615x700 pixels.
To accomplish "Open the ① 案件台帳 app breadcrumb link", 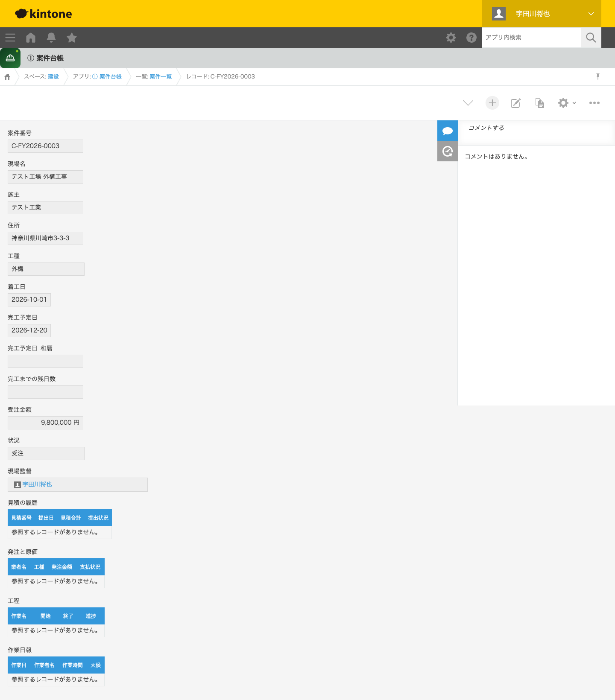I will pyautogui.click(x=107, y=77).
